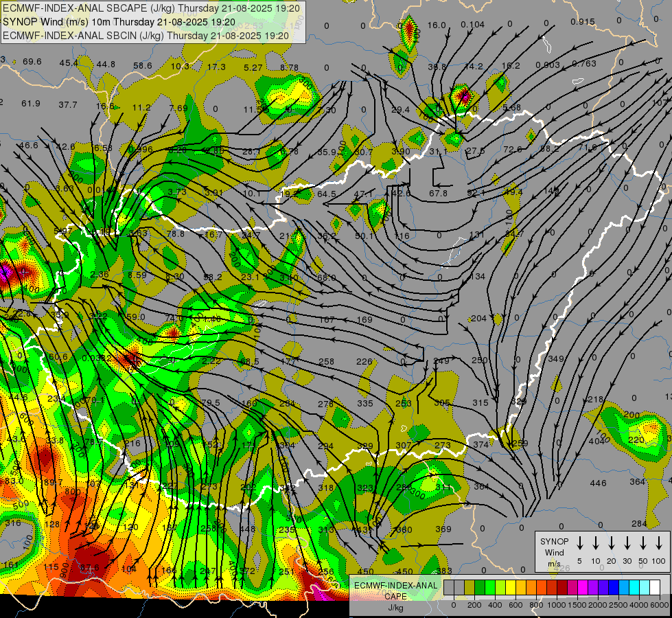This screenshot has width=672, height=618.
Task: Click the map value '72.6'
Action: click(513, 149)
